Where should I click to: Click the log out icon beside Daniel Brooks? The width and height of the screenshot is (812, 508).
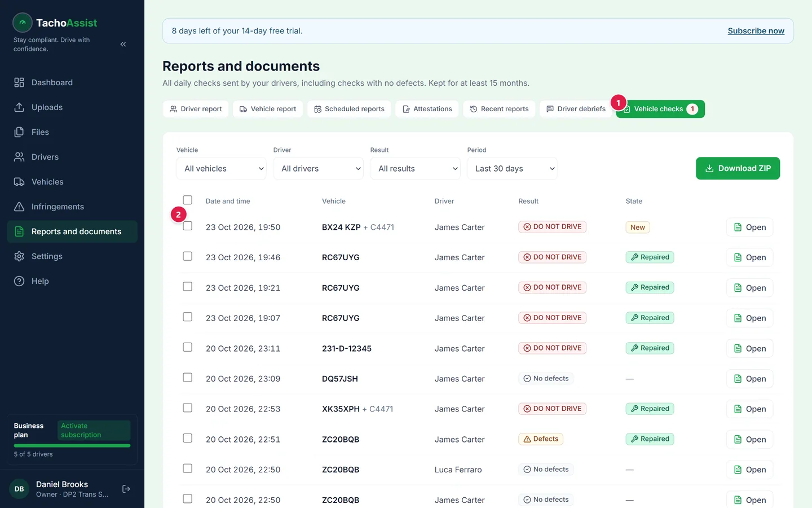(126, 489)
